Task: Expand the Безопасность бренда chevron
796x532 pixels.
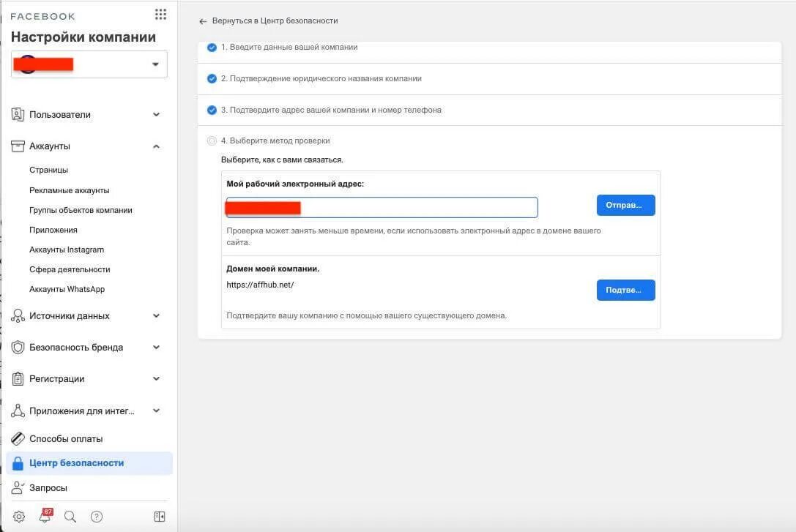Action: [157, 348]
